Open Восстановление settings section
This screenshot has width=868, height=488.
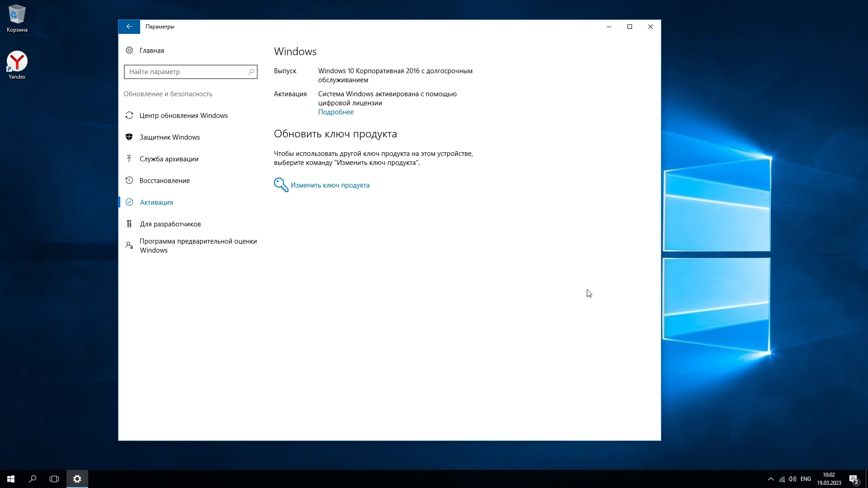point(165,181)
